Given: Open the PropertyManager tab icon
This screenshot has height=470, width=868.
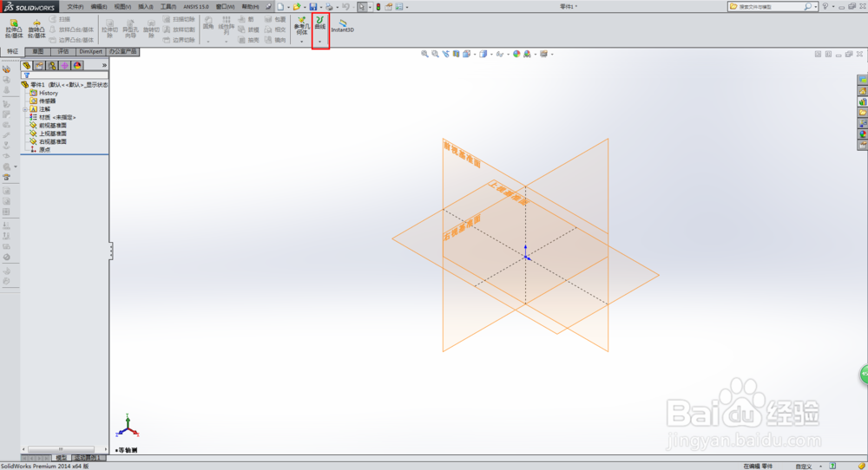Looking at the screenshot, I should click(39, 65).
